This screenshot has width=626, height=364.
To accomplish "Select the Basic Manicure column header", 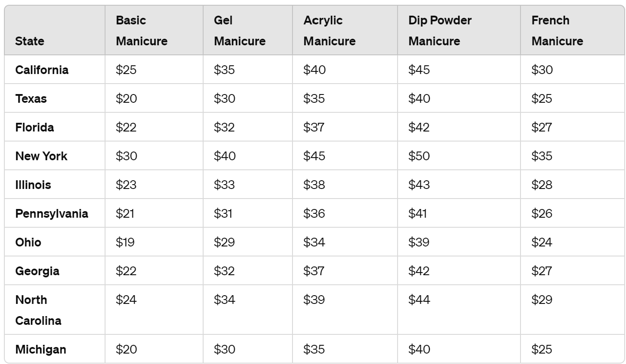I will [x=142, y=31].
